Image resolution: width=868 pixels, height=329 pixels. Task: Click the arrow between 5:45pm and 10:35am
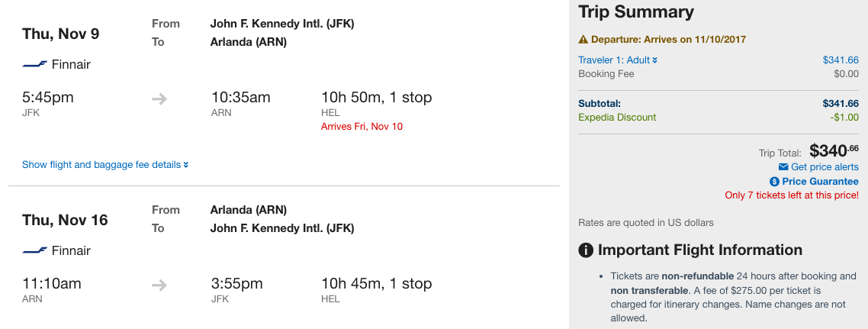tap(159, 98)
